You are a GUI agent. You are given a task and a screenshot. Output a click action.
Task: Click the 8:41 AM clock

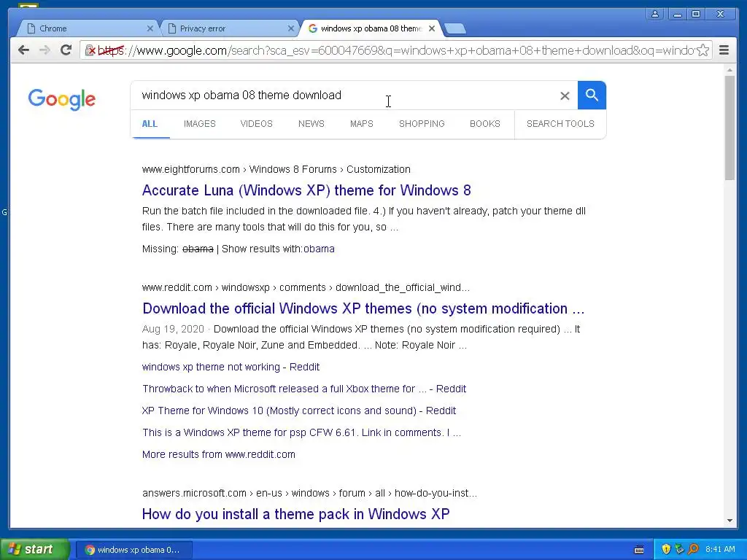pos(720,550)
